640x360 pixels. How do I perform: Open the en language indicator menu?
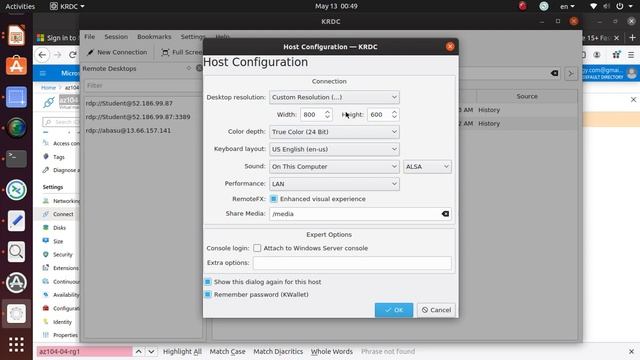567,6
